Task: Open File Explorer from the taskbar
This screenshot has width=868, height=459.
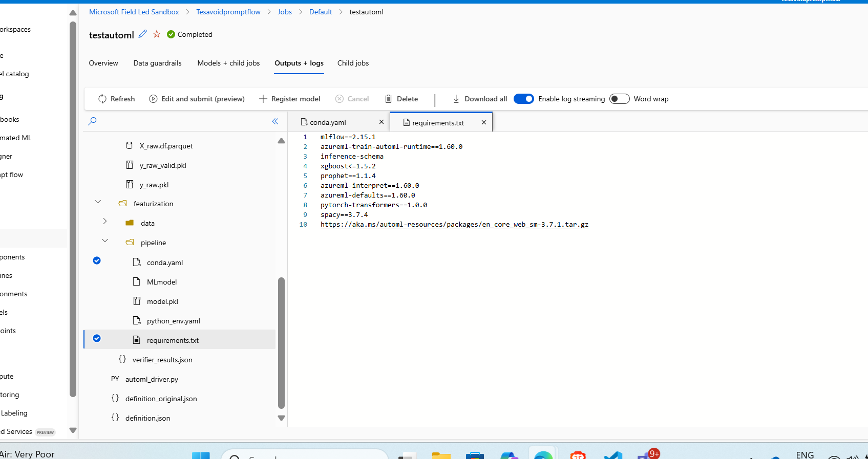Action: [441, 455]
